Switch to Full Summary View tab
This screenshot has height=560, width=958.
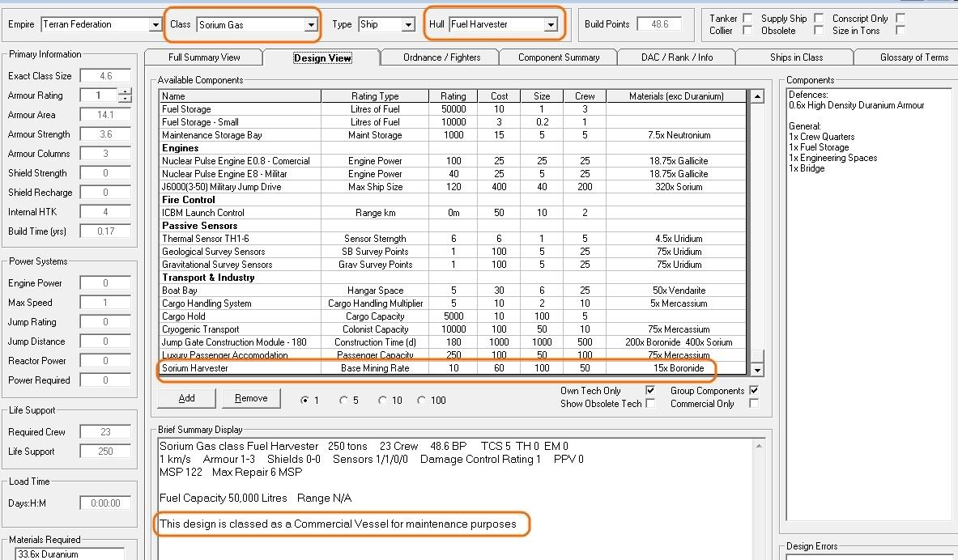[204, 57]
